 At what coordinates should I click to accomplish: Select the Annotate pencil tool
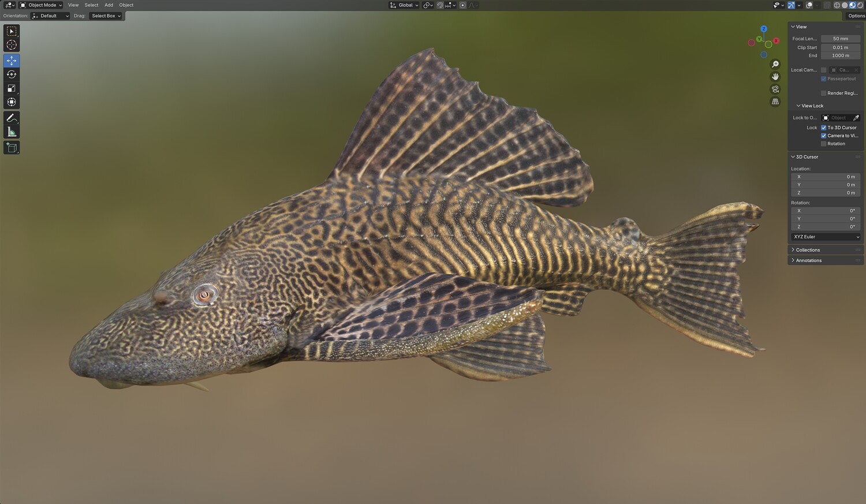(x=12, y=118)
